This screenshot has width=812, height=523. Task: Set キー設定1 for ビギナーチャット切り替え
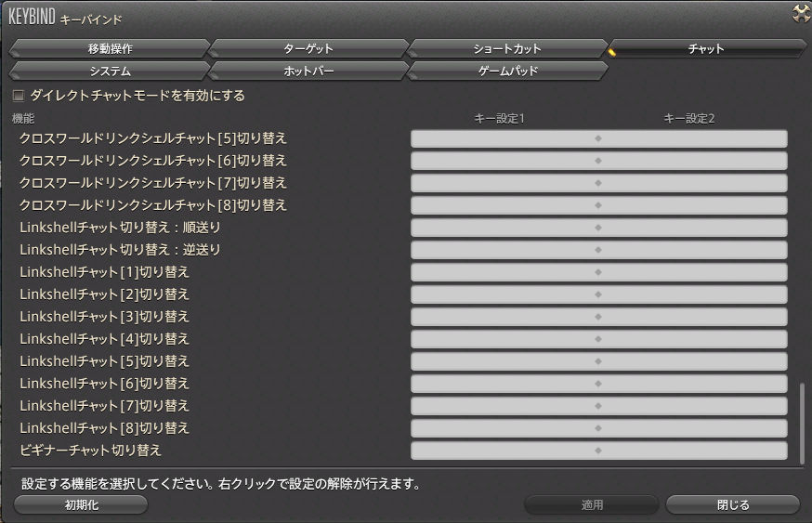pyautogui.click(x=504, y=451)
